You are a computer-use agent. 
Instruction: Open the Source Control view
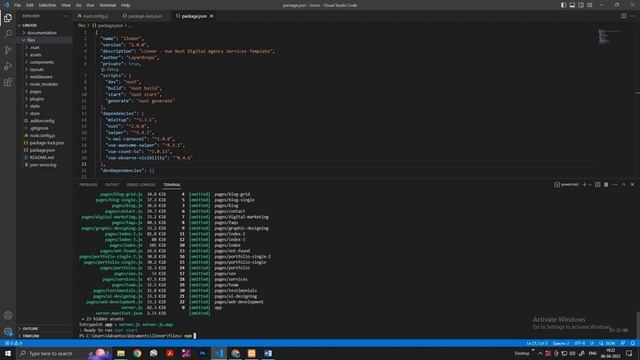8,50
